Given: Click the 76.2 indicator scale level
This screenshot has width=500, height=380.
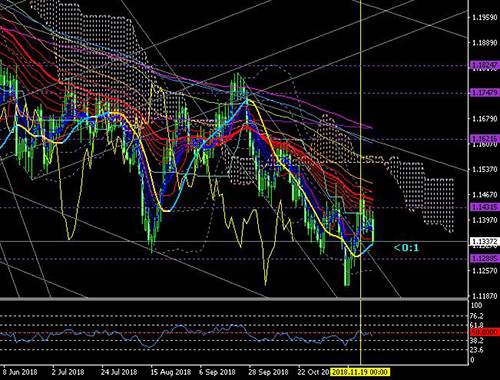Looking at the screenshot, I should [477, 316].
